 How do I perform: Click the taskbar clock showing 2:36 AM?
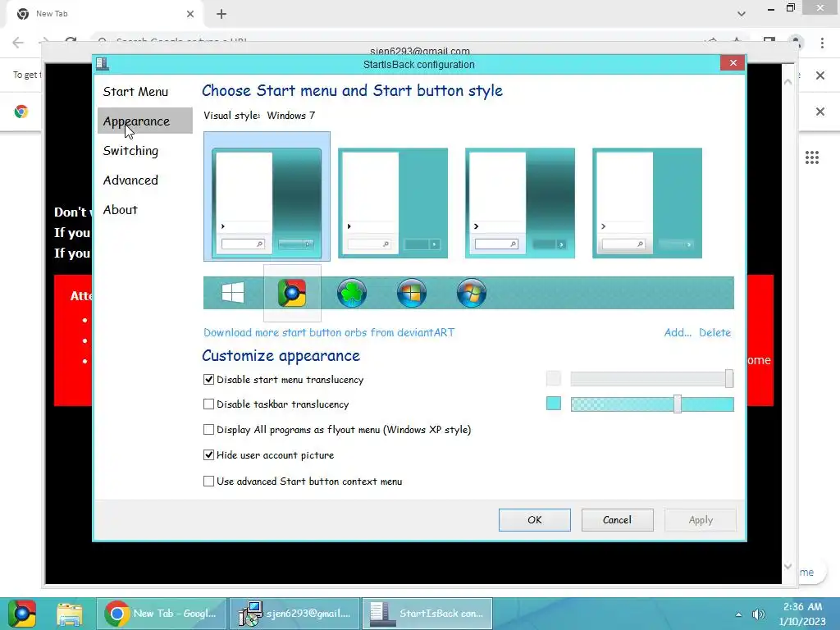tap(802, 607)
